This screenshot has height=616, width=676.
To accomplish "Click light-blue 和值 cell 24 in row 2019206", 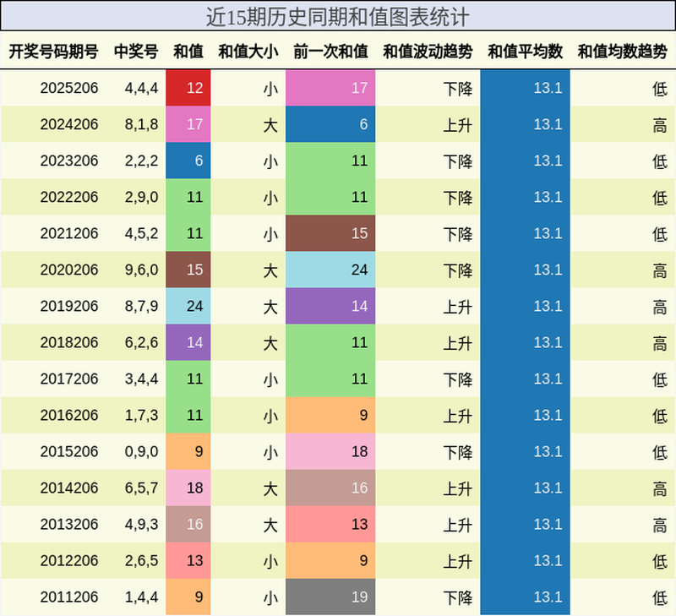I will [x=188, y=306].
